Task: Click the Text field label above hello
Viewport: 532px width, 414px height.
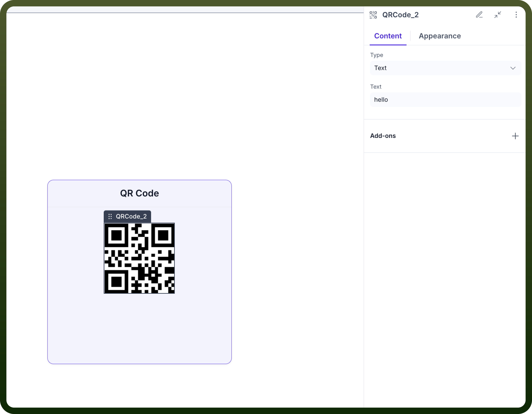Action: pyautogui.click(x=376, y=87)
